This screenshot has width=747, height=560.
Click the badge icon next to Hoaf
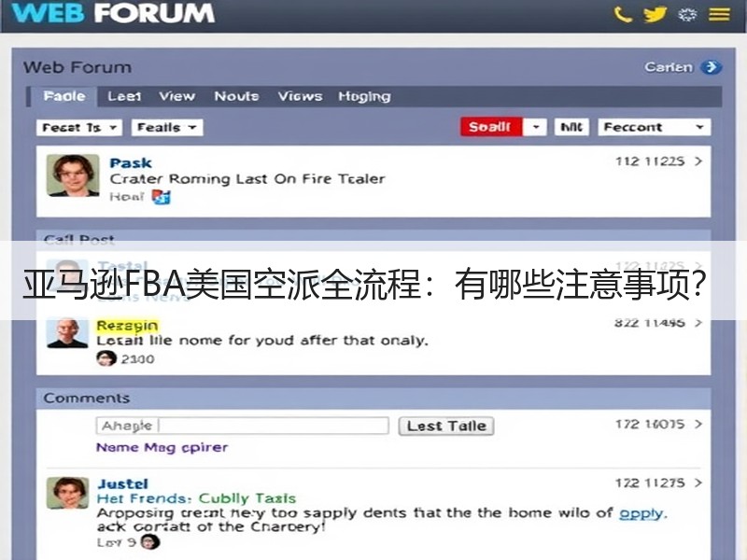(161, 197)
